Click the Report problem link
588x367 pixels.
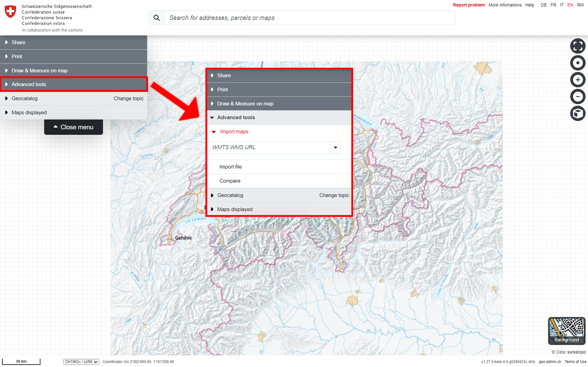[468, 5]
